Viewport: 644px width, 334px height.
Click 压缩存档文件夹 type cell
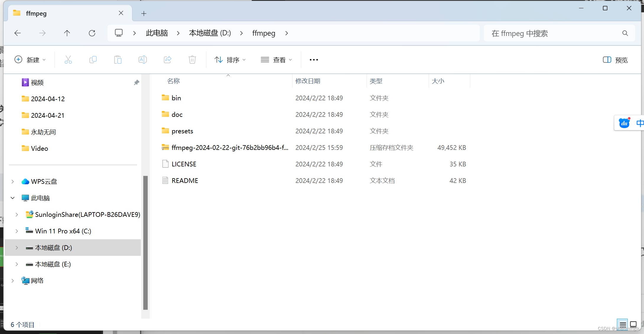pyautogui.click(x=391, y=148)
